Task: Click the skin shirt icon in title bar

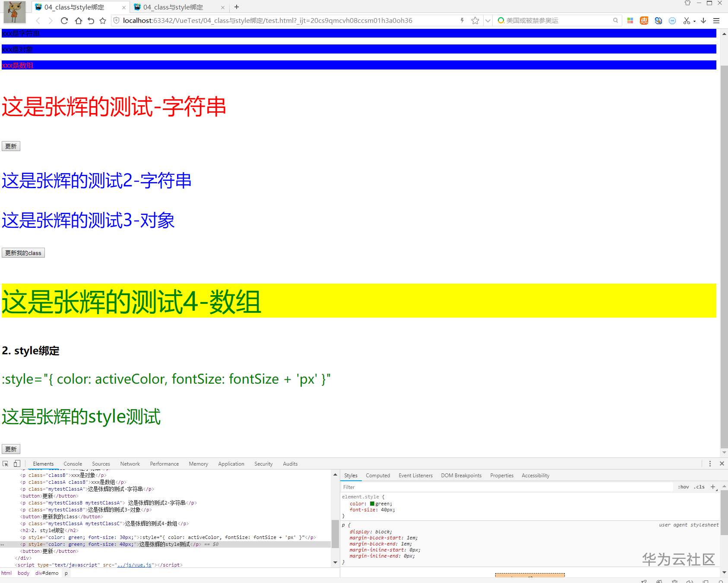Action: coord(687,3)
